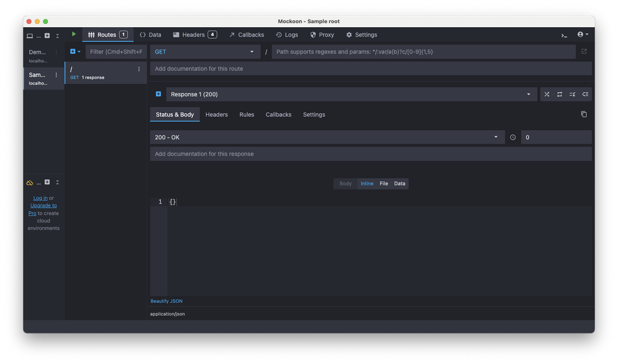Open the Callbacks tab in top bar
Screen dimensions: 618x364
coord(246,34)
